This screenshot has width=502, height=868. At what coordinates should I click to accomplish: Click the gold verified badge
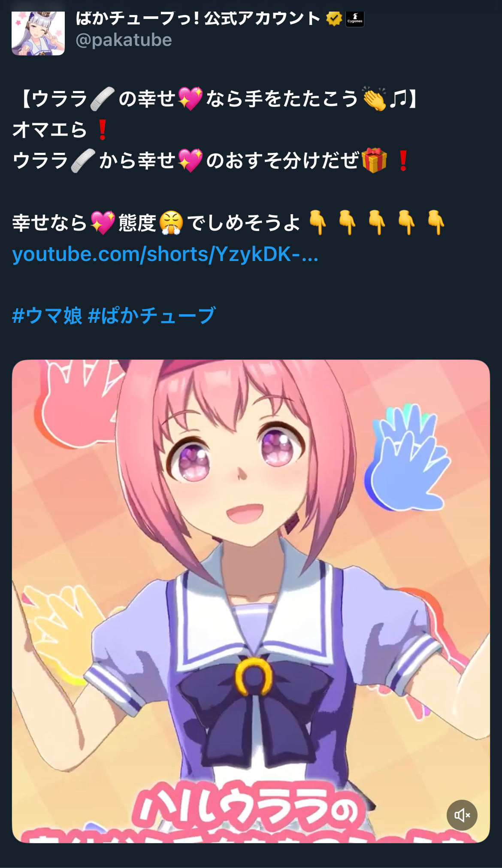pyautogui.click(x=334, y=18)
